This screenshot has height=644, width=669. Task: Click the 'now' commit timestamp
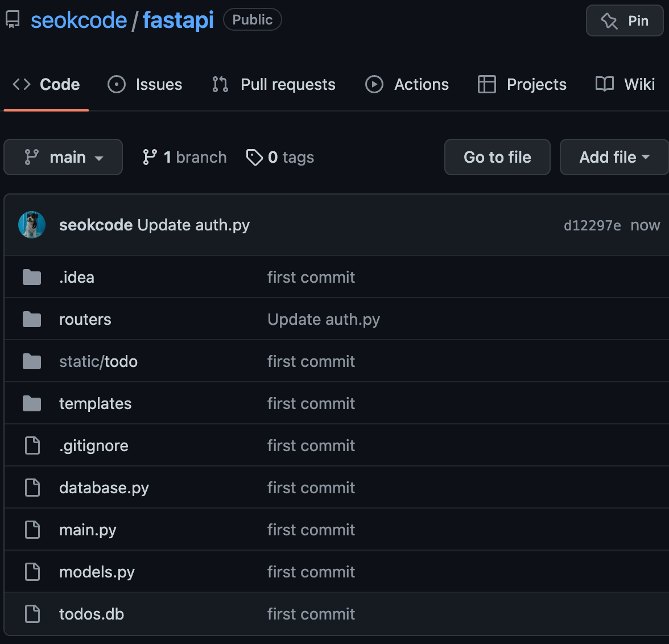coord(645,225)
